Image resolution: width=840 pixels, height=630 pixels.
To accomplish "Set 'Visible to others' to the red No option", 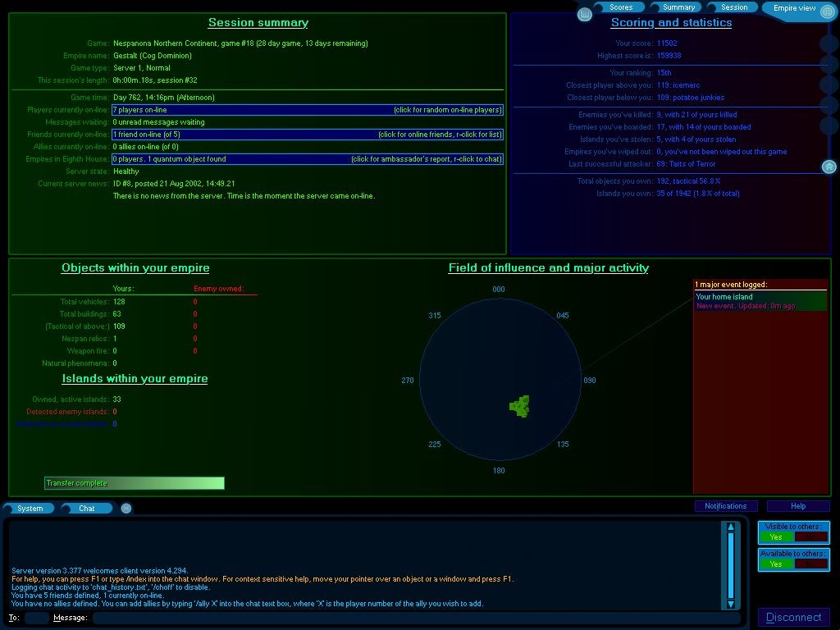I will pos(811,536).
